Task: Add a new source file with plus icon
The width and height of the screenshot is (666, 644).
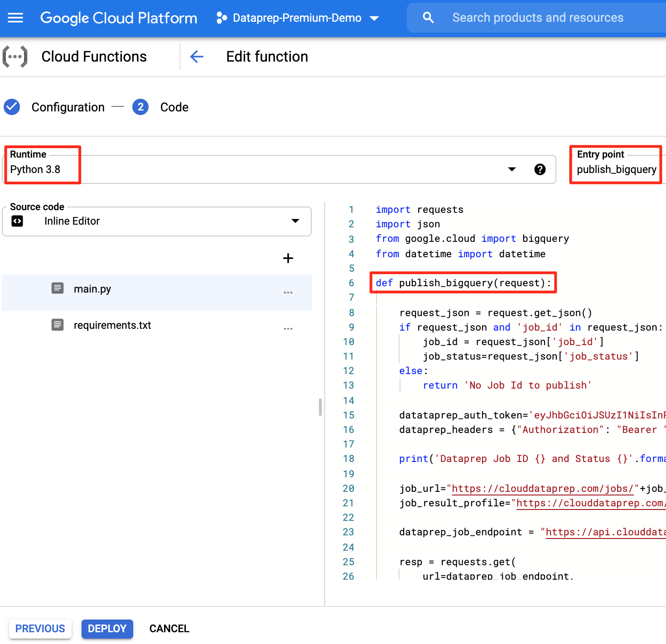Action: coord(288,258)
